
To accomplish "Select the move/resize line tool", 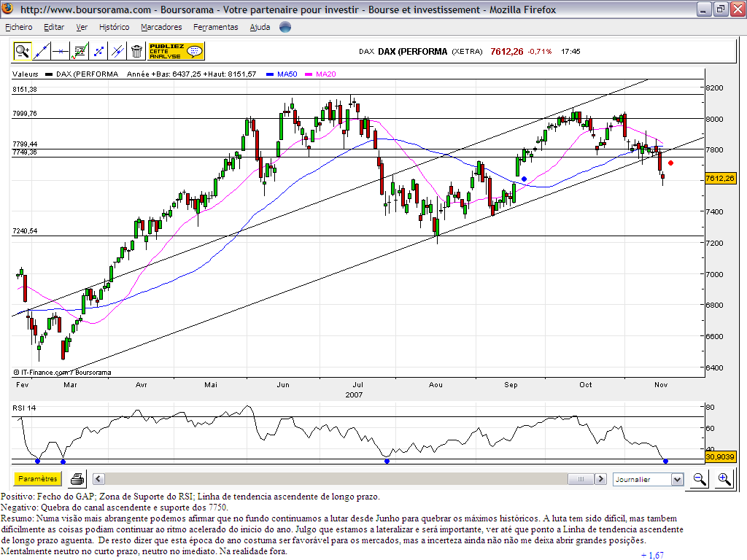I will coord(98,51).
